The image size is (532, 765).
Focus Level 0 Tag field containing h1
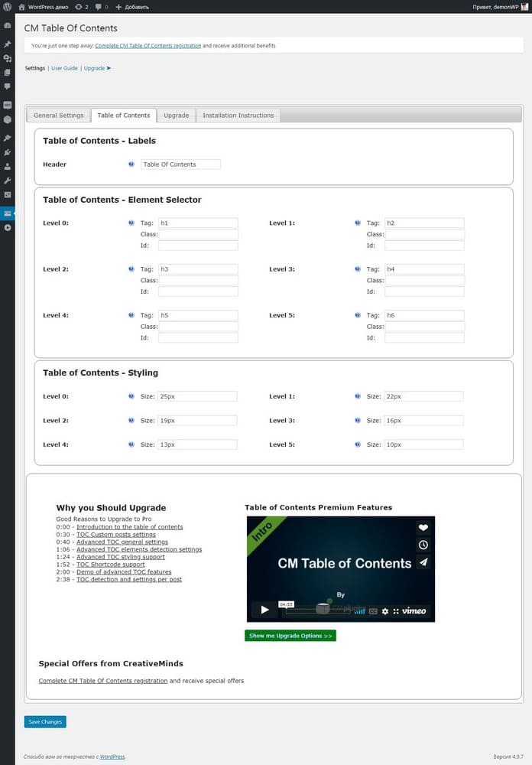coord(198,223)
